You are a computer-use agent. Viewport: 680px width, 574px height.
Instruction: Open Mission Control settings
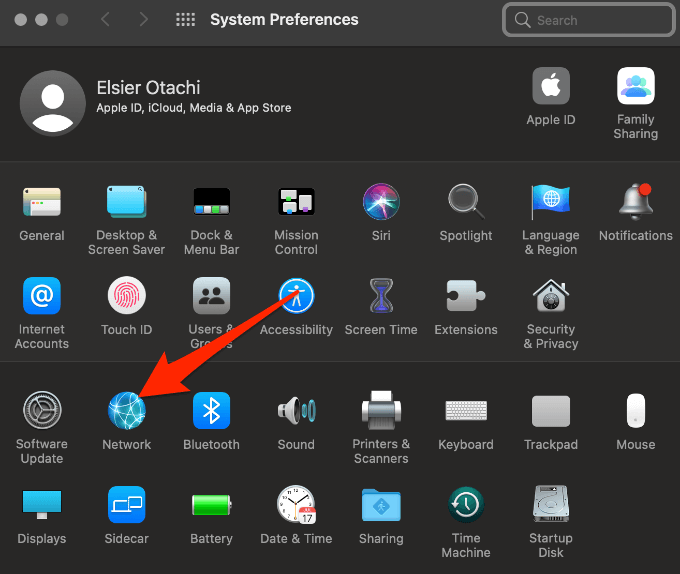[x=296, y=202]
